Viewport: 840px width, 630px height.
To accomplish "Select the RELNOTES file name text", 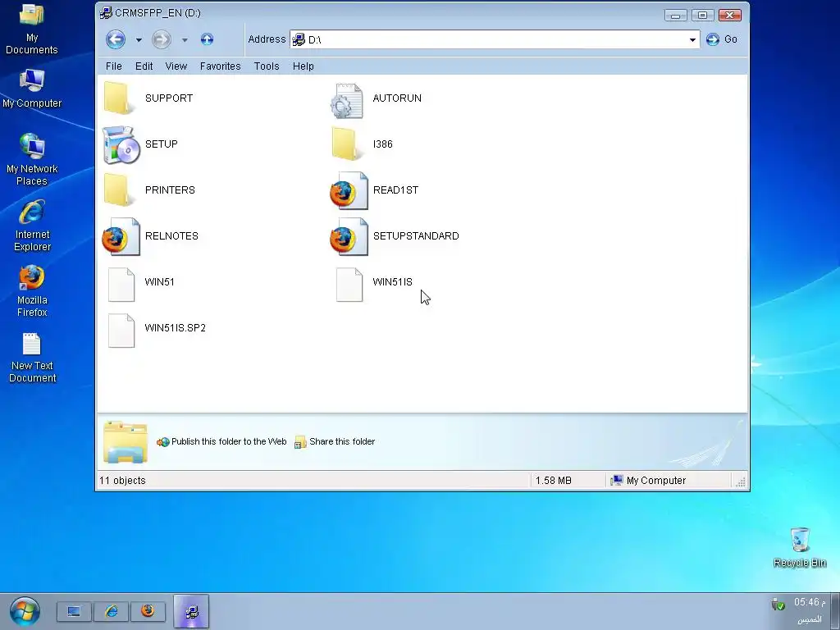I will click(171, 235).
